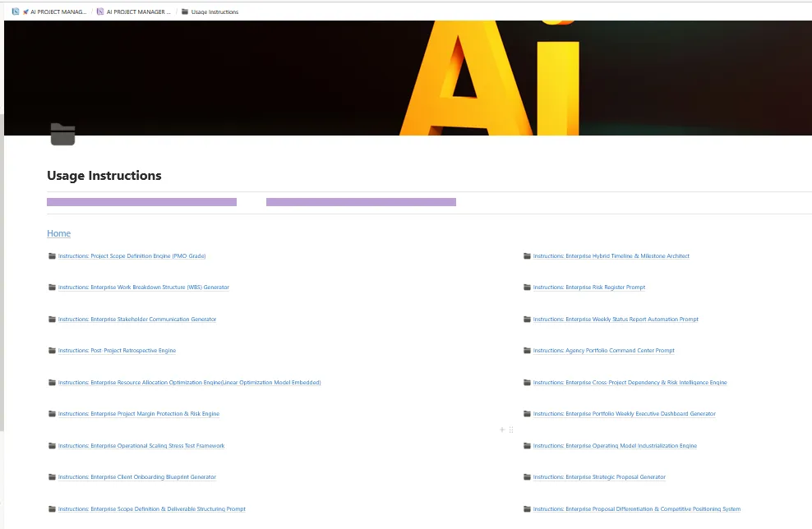This screenshot has height=529, width=812.
Task: Click the left purple divider bar
Action: click(141, 201)
